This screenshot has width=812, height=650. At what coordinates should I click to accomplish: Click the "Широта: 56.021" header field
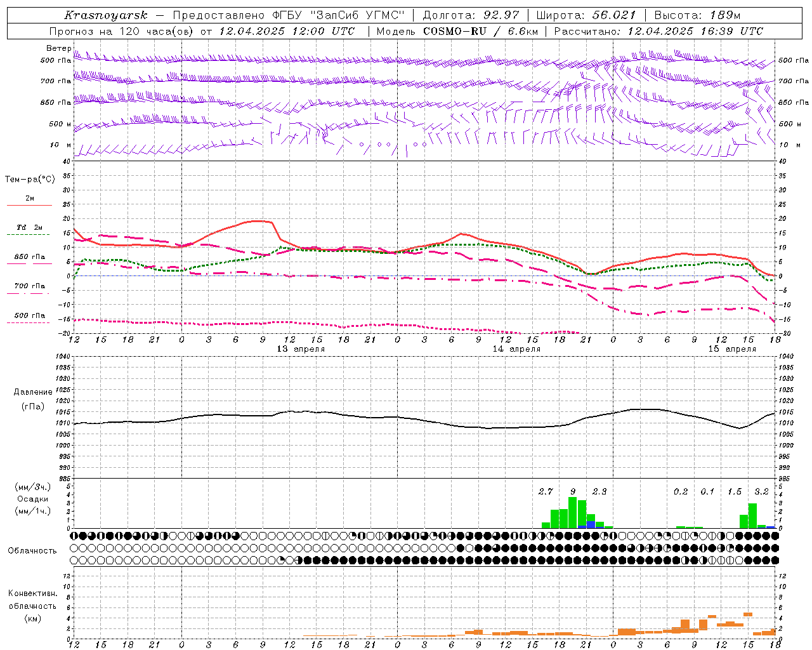coord(586,15)
